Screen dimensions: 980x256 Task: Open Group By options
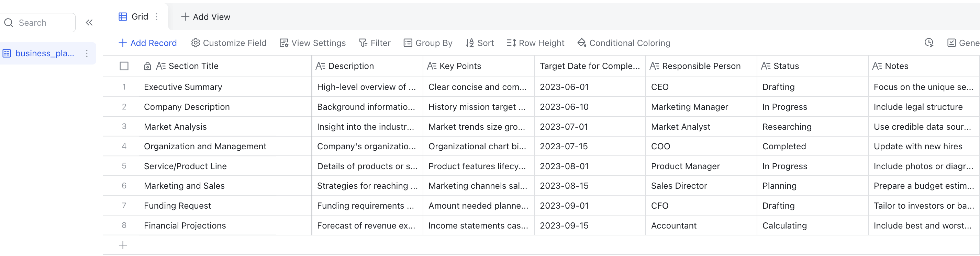pos(428,43)
